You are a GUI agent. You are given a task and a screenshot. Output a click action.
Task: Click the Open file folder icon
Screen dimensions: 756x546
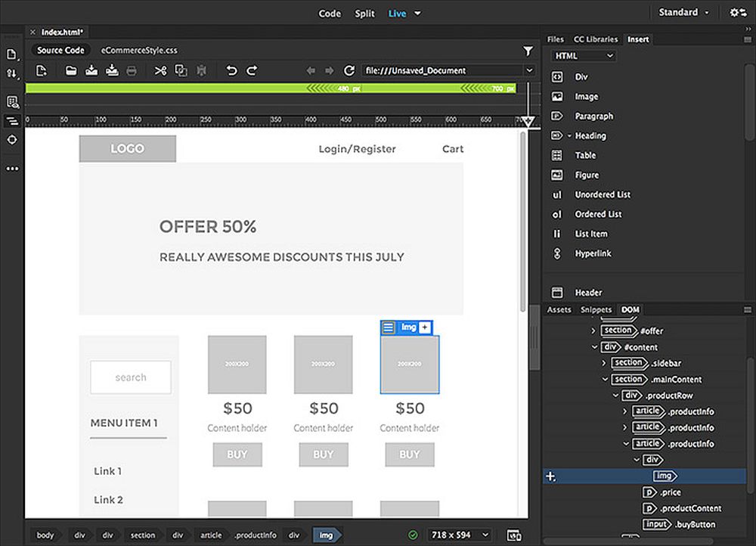tap(71, 70)
